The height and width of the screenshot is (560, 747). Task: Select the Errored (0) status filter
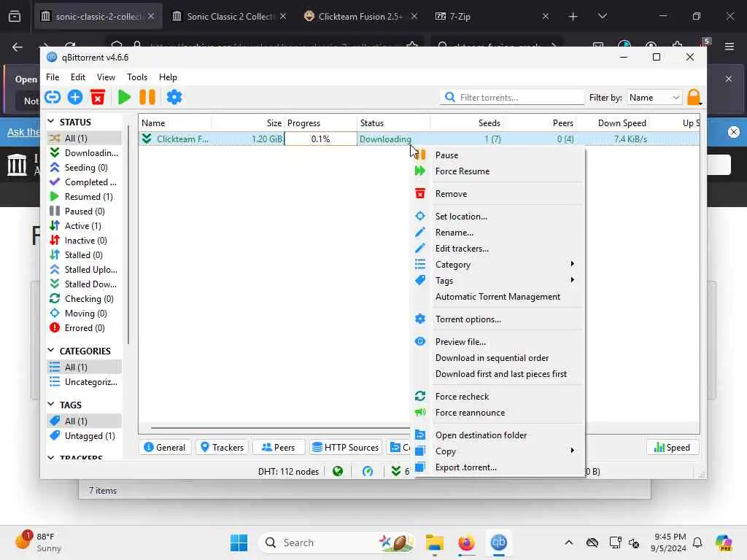pyautogui.click(x=85, y=328)
